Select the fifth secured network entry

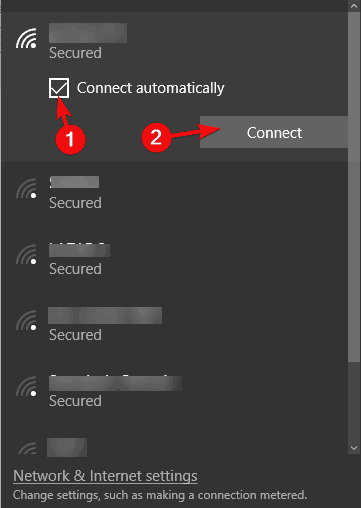[175, 392]
